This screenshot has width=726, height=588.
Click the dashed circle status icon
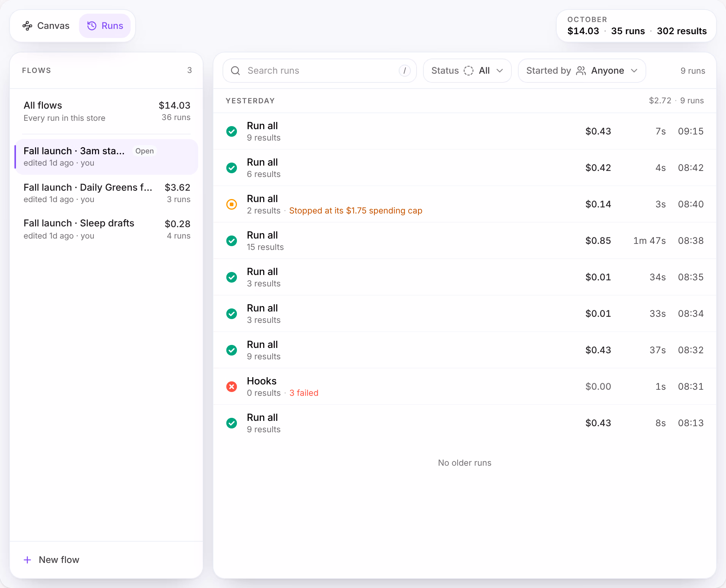pyautogui.click(x=469, y=71)
